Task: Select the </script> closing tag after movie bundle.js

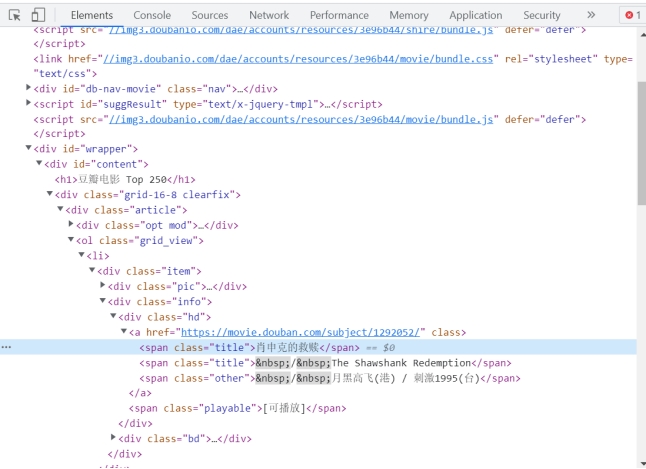Action: tap(60, 134)
